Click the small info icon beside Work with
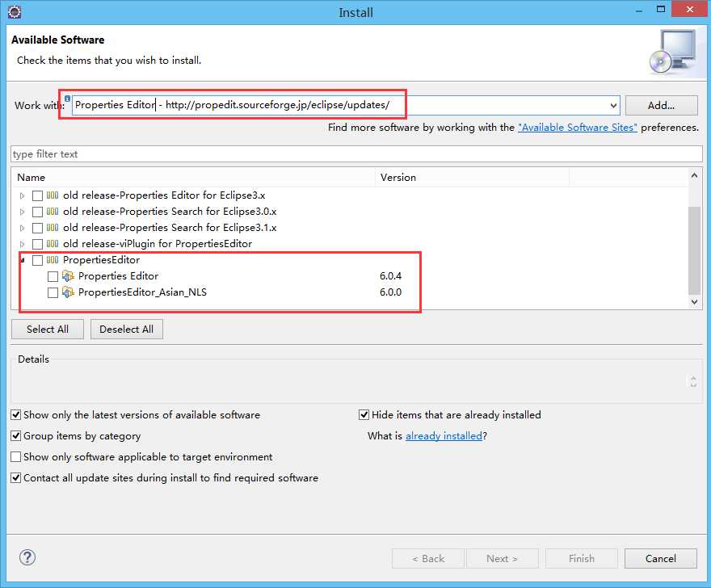 tap(67, 99)
